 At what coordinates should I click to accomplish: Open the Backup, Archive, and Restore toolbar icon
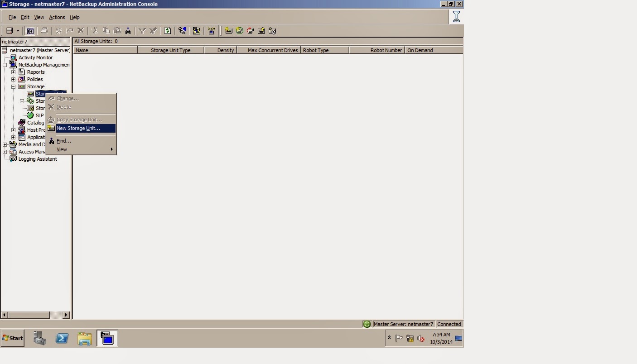tap(197, 30)
